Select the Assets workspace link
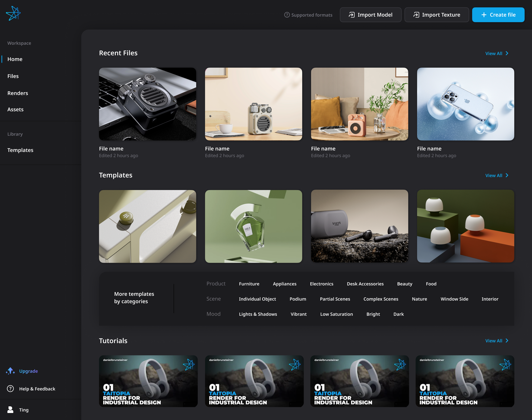 [x=15, y=109]
